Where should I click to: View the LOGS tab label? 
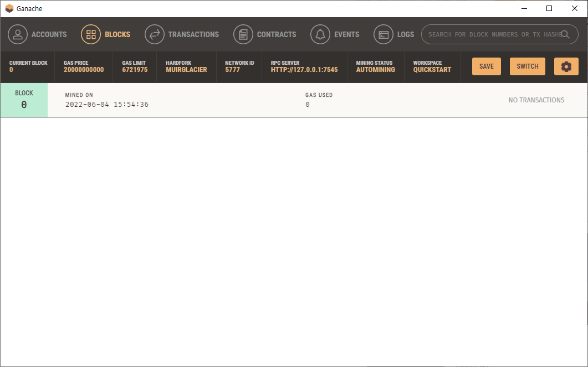point(406,34)
